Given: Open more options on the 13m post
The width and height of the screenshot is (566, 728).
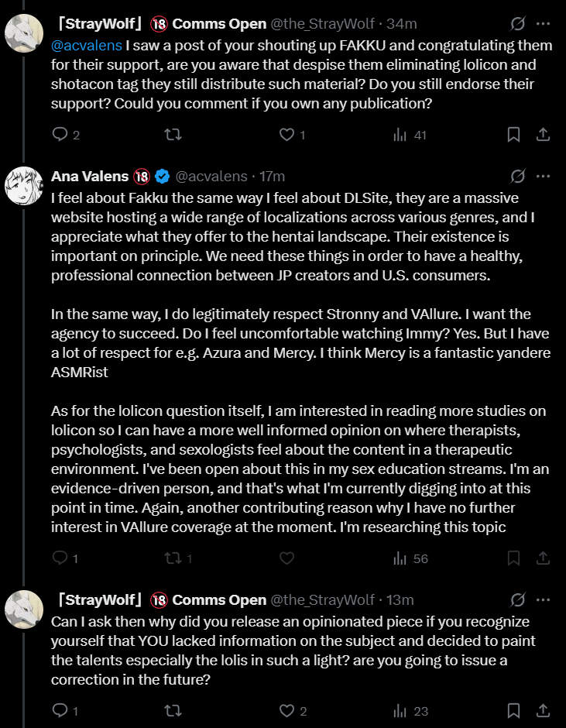Looking at the screenshot, I should (543, 600).
